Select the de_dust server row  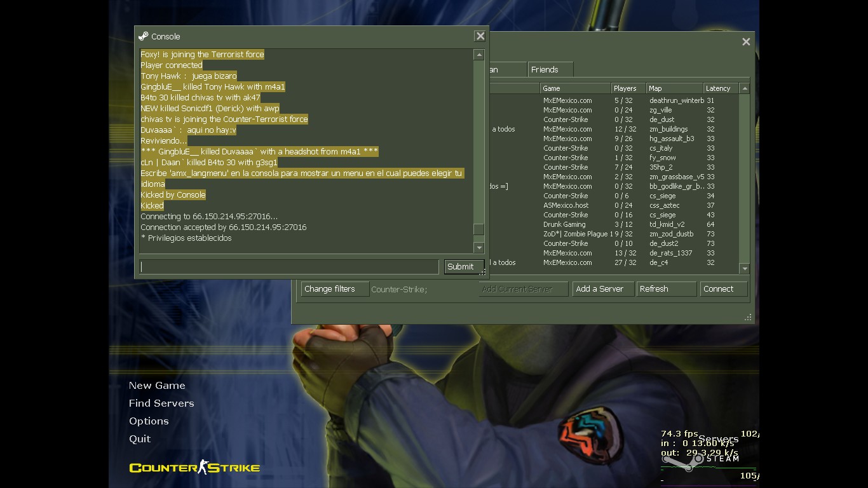[613, 119]
